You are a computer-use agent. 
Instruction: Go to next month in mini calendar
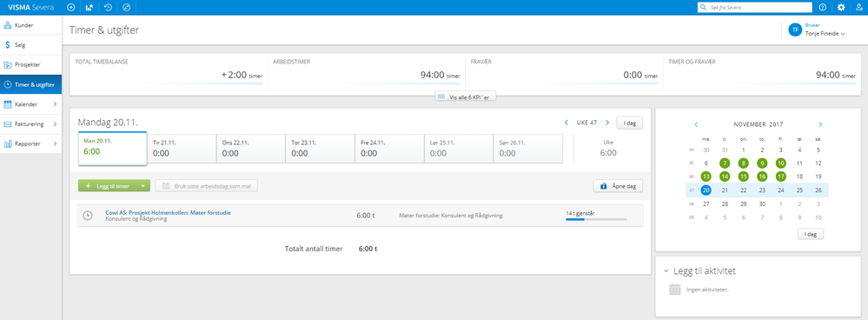pyautogui.click(x=820, y=124)
